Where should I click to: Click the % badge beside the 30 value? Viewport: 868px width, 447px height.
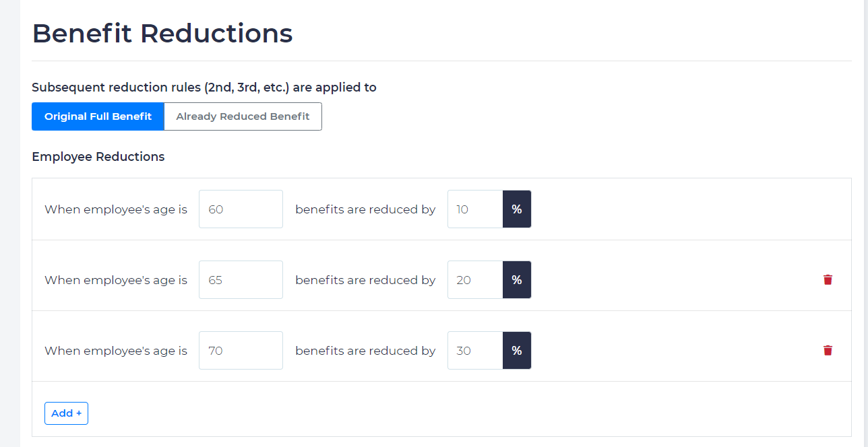[x=516, y=350]
